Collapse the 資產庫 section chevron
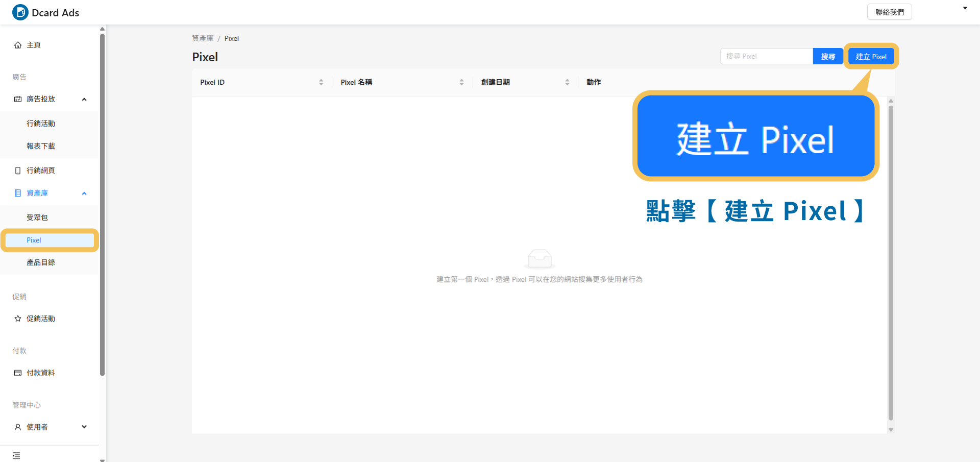Image resolution: width=980 pixels, height=462 pixels. (x=84, y=193)
